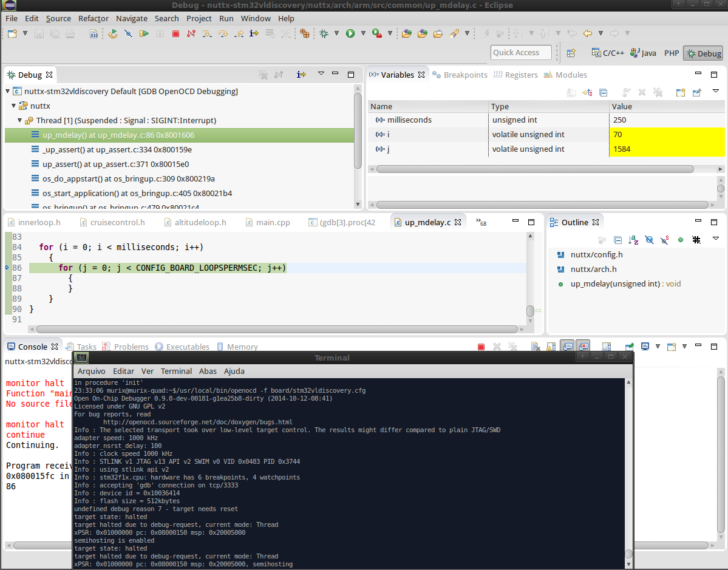The image size is (728, 570).
Task: Click the Run External Tools icon
Action: click(377, 33)
